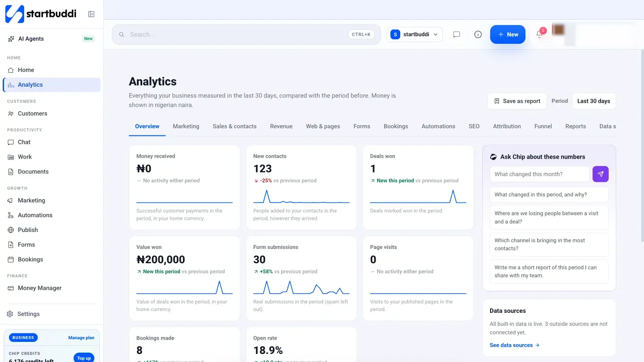Open the Form submissions card
Screen dimensions: 644x362
[301, 278]
